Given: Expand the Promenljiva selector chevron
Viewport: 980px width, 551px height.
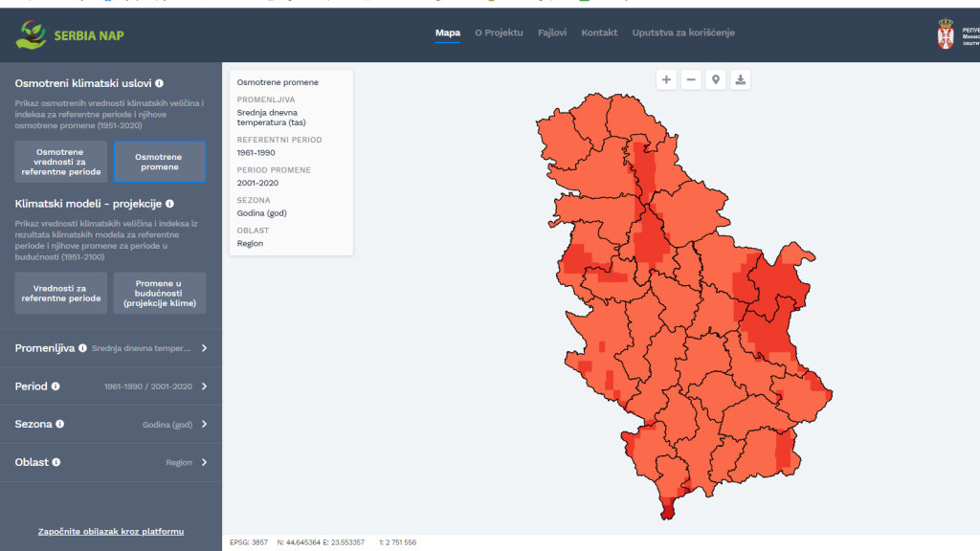Looking at the screenshot, I should (204, 348).
